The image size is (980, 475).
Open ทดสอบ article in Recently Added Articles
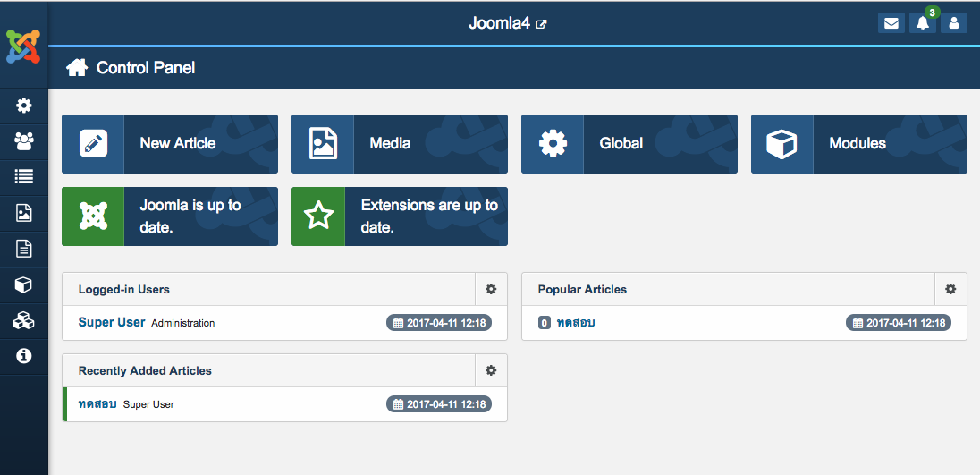[97, 403]
